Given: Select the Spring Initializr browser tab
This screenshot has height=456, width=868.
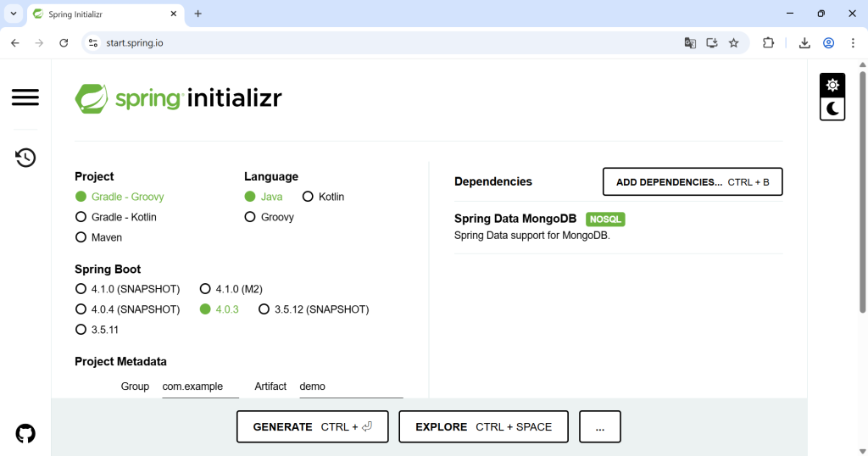Looking at the screenshot, I should tap(102, 14).
